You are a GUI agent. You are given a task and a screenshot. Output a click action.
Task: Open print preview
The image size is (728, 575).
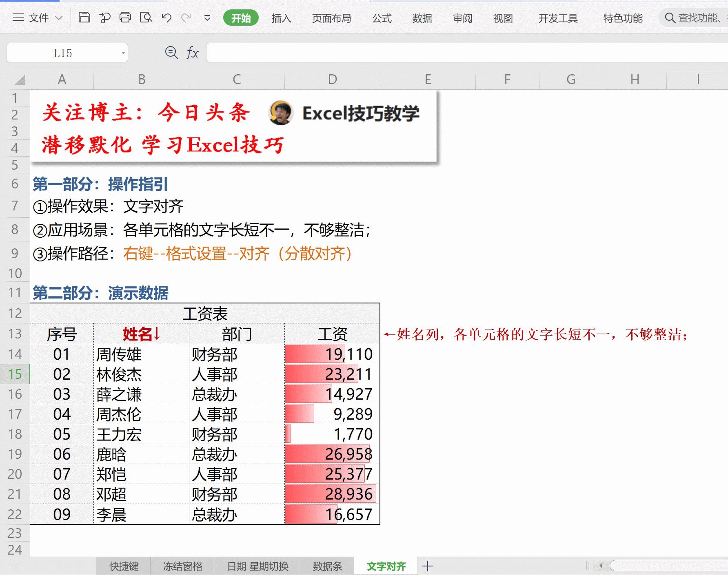(x=146, y=18)
